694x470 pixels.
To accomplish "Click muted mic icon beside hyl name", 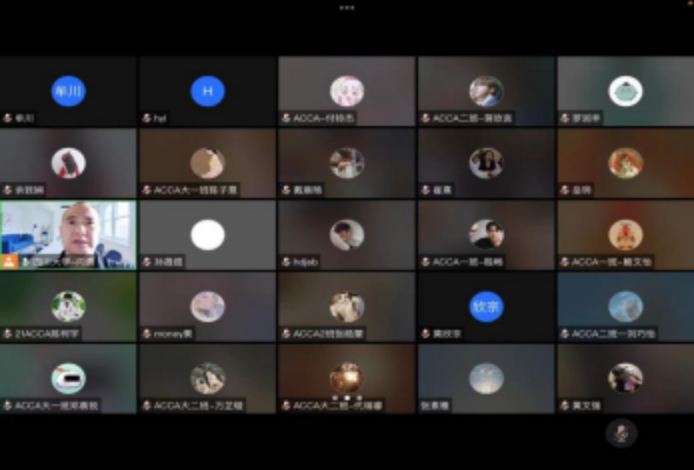I will coord(147,118).
